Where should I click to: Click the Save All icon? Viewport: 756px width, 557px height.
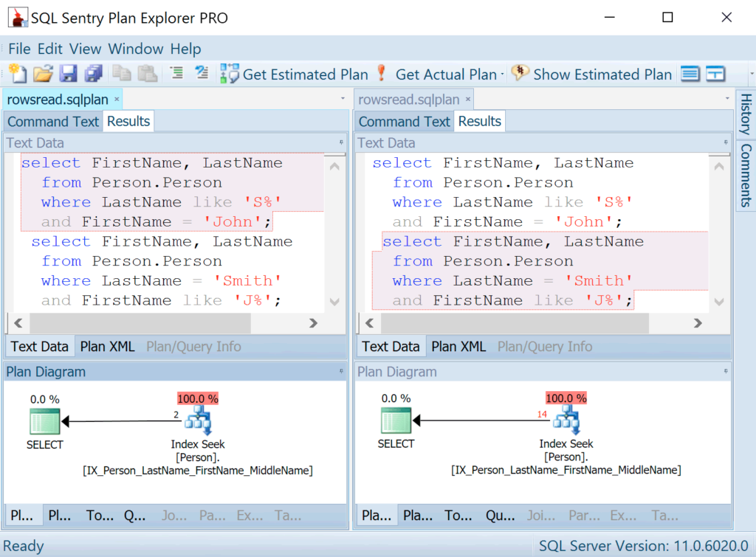click(92, 74)
